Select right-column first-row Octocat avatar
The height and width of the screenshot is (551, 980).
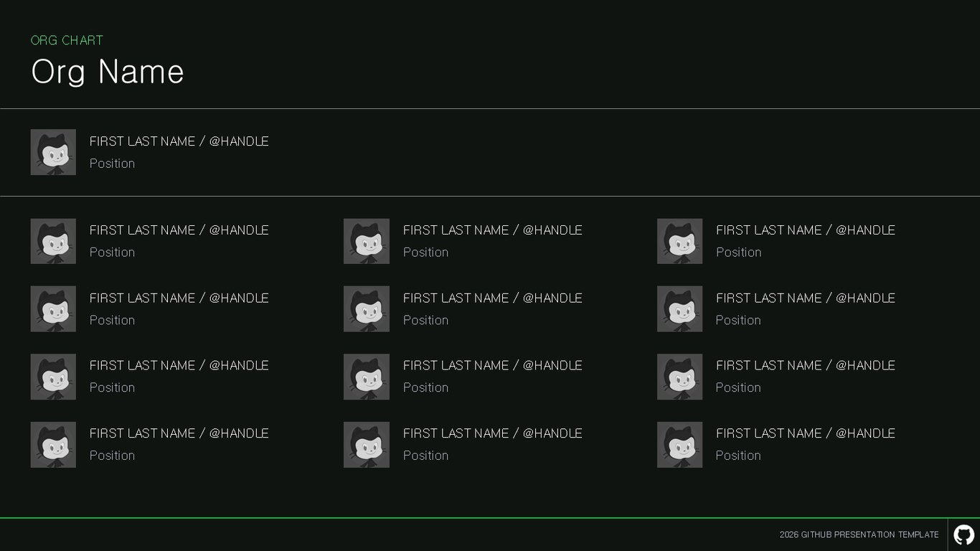coord(679,241)
